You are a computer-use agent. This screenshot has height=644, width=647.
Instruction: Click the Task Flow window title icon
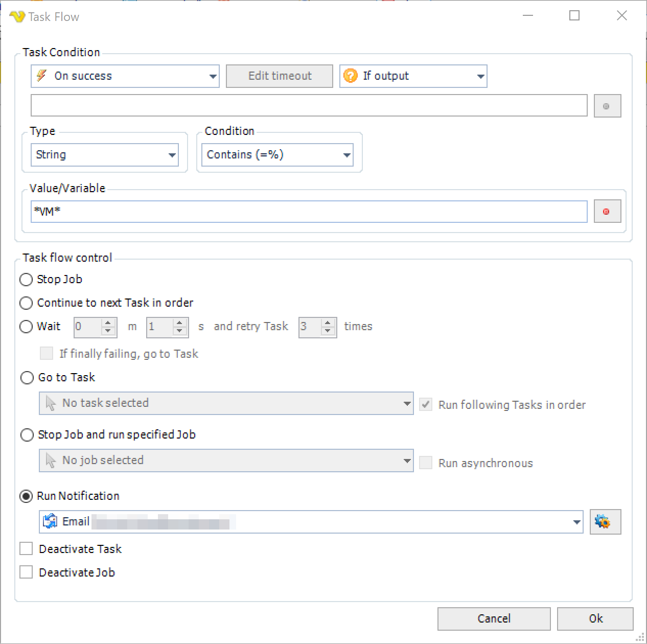pyautogui.click(x=17, y=17)
